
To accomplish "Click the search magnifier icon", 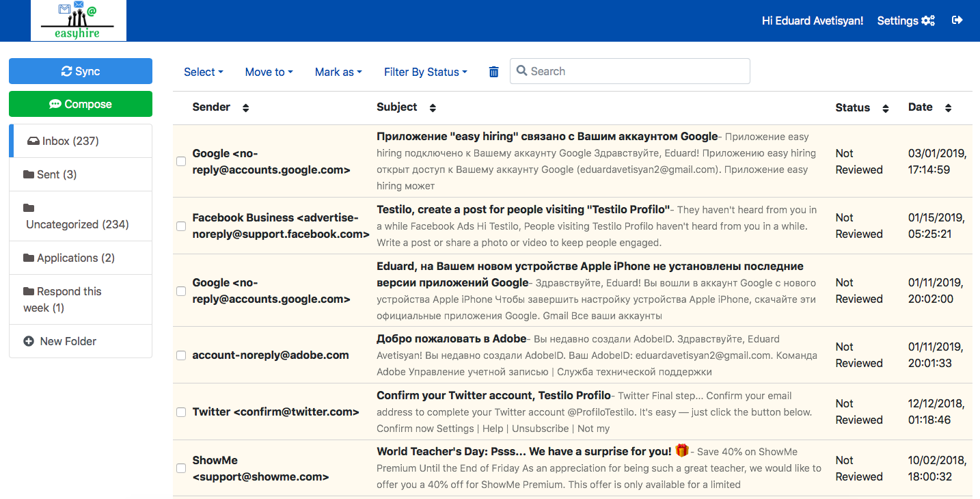I will [523, 70].
